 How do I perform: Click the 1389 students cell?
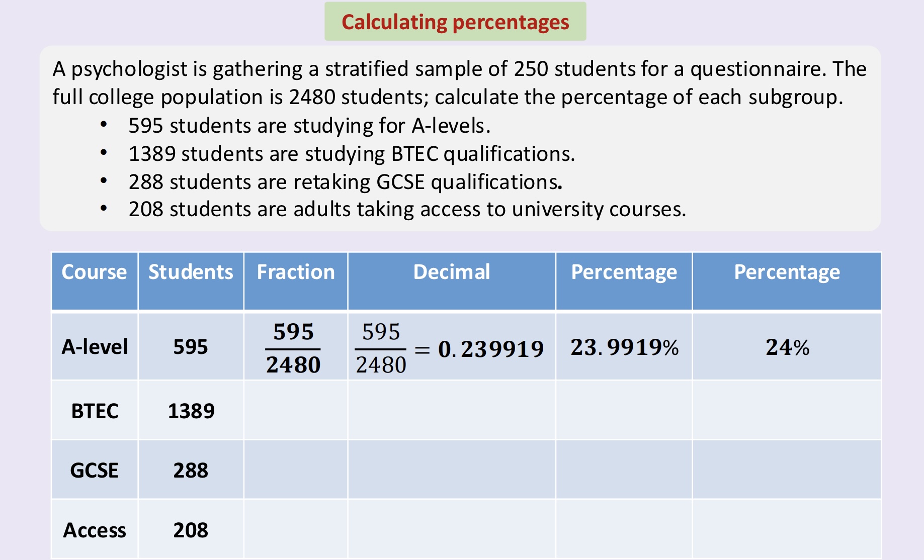click(x=191, y=410)
